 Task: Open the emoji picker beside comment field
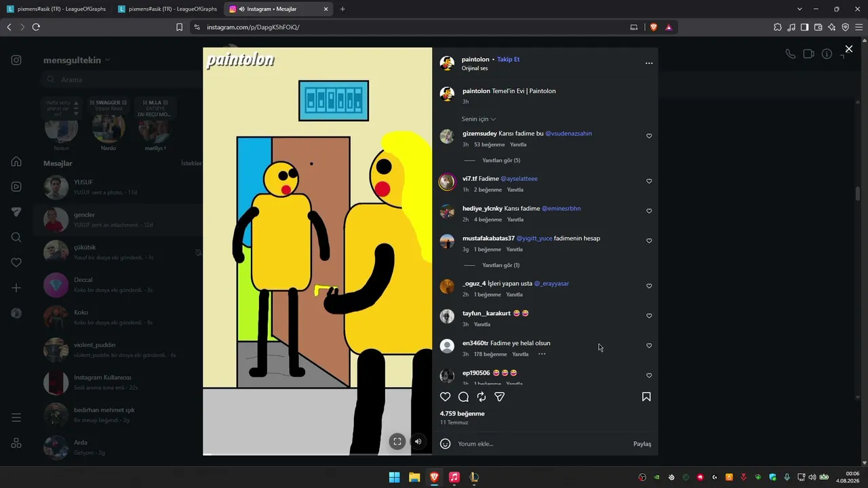[446, 444]
